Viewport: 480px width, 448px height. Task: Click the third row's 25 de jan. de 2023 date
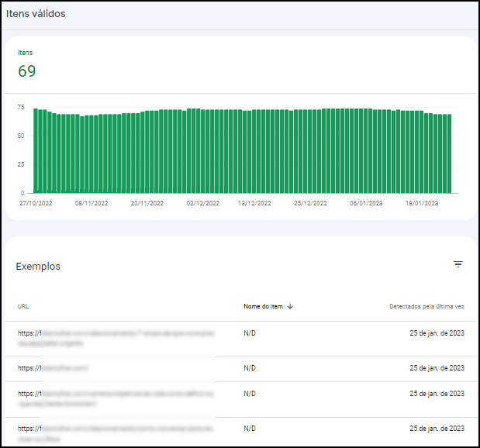tap(437, 394)
